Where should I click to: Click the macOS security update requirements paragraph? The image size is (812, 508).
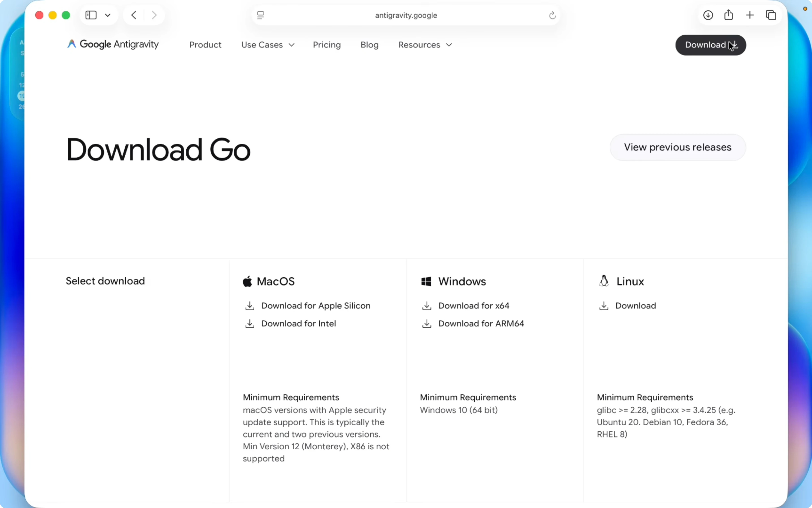[316, 434]
